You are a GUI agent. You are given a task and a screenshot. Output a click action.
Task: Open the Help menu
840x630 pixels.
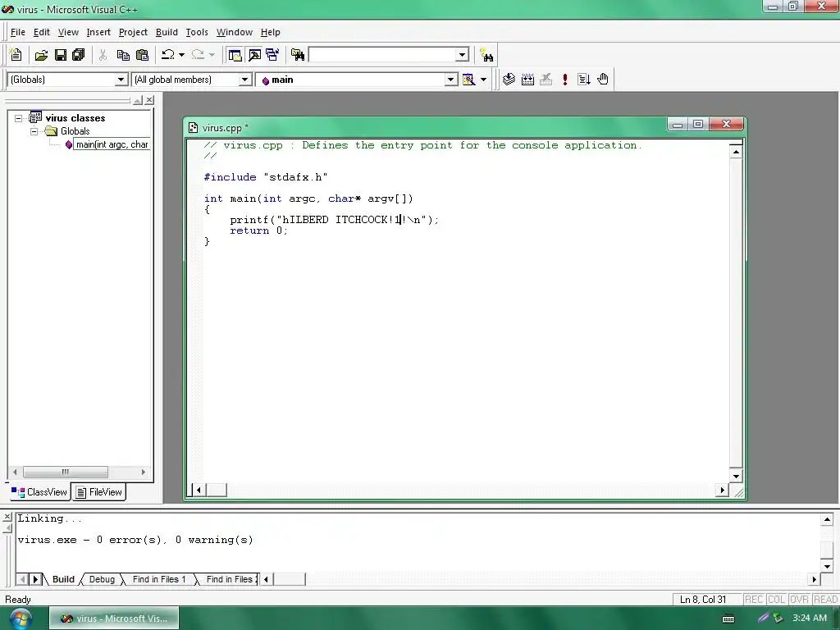click(x=270, y=32)
